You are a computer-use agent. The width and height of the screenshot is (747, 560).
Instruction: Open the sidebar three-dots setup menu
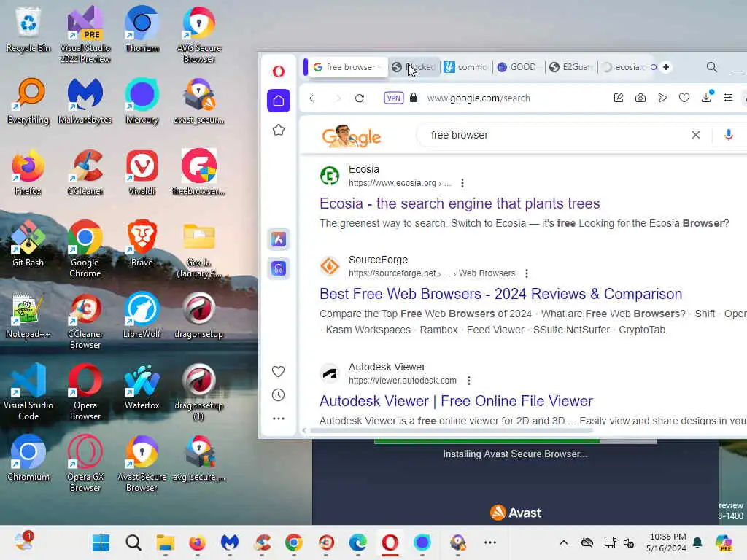tap(278, 419)
